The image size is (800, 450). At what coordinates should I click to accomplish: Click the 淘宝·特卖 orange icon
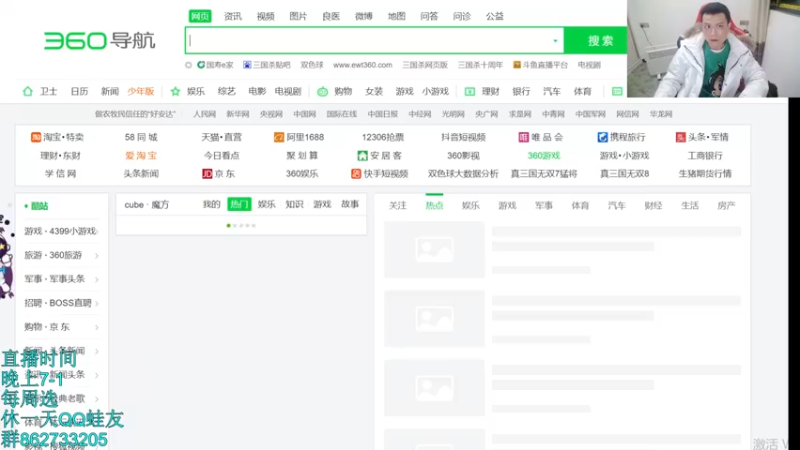pyautogui.click(x=36, y=137)
